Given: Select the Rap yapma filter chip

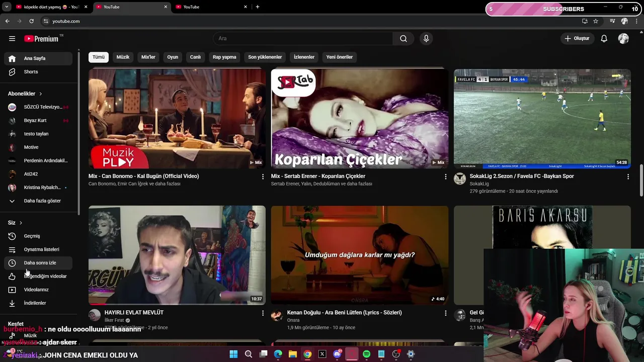Looking at the screenshot, I should tap(224, 57).
